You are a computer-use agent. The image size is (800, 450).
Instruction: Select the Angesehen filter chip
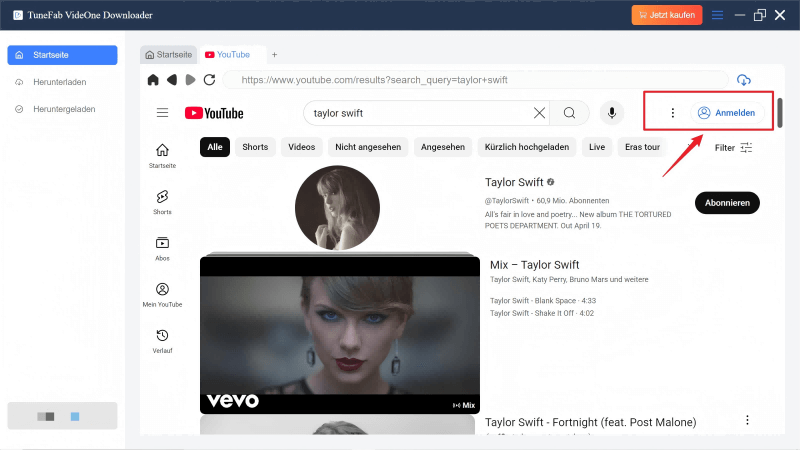pyautogui.click(x=443, y=147)
